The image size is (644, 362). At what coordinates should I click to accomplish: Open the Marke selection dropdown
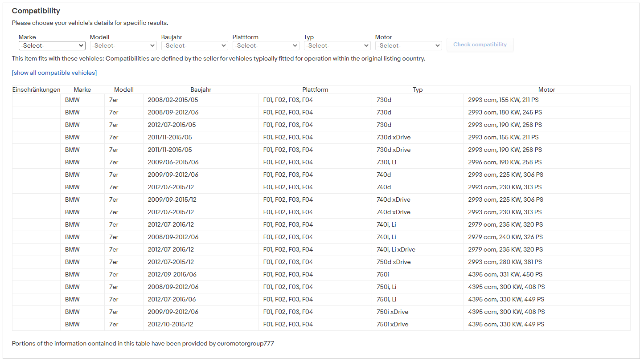(x=52, y=45)
